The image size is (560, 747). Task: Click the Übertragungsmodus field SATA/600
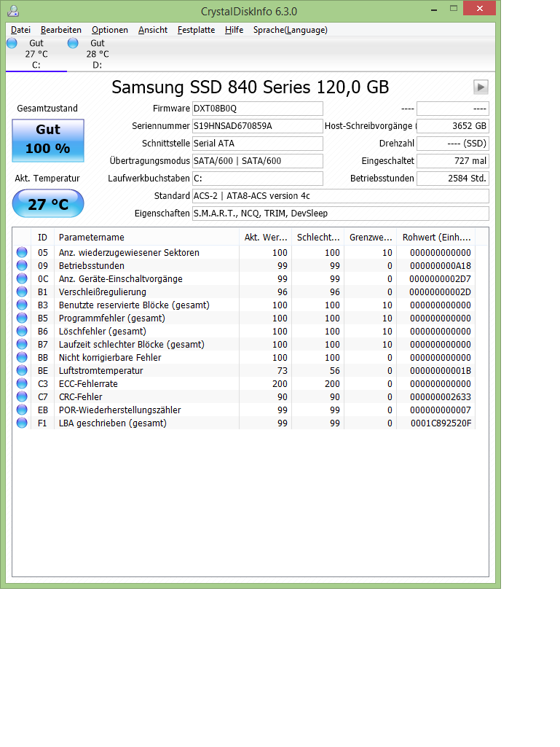(258, 161)
